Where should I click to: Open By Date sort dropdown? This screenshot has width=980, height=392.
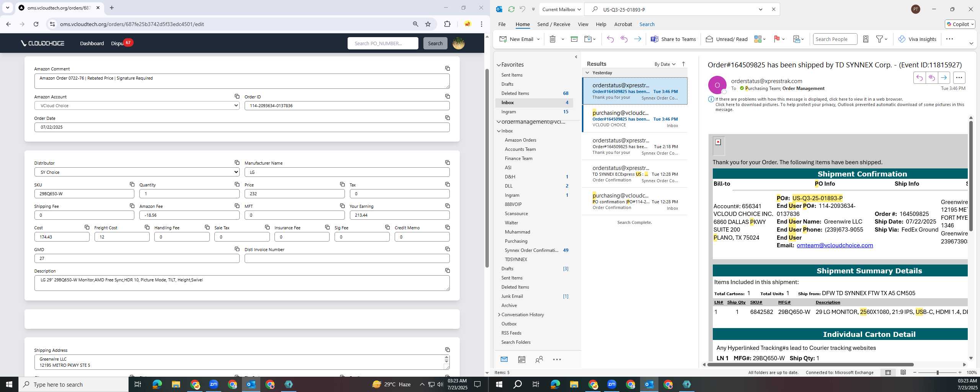pyautogui.click(x=665, y=64)
